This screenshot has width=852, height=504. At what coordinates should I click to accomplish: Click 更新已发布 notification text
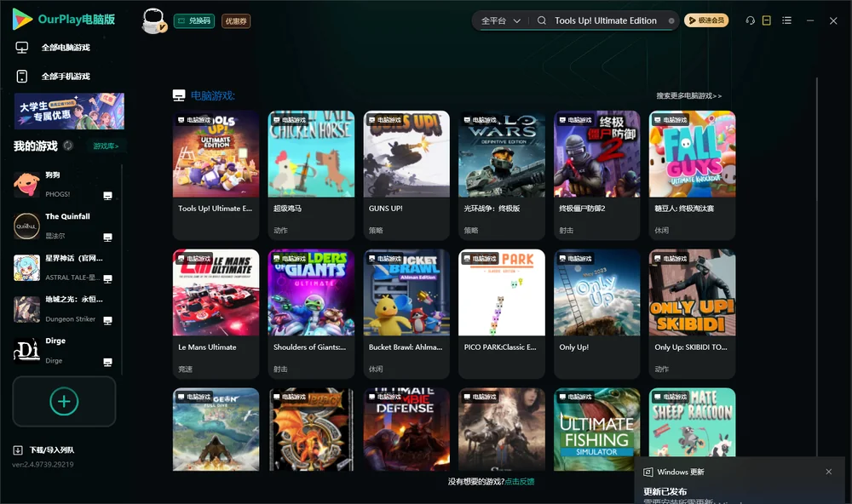pyautogui.click(x=665, y=491)
